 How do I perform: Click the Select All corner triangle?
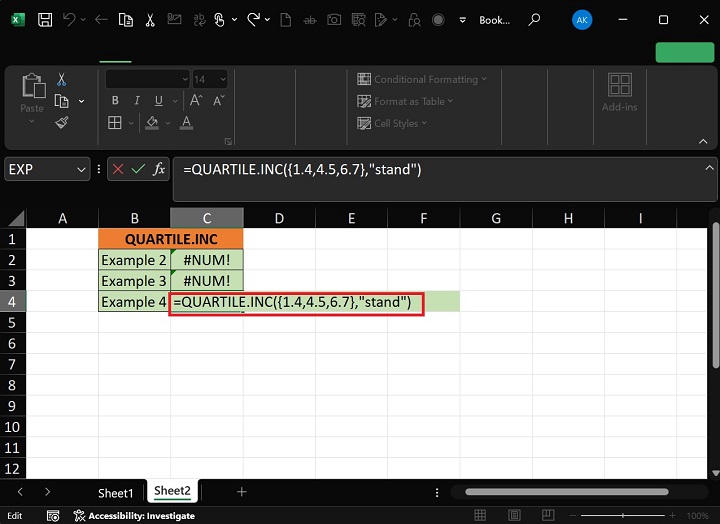click(x=16, y=218)
